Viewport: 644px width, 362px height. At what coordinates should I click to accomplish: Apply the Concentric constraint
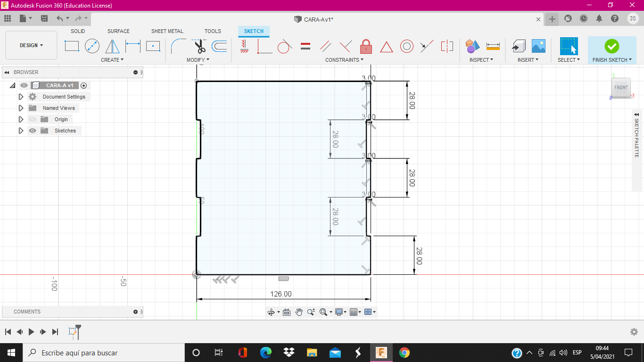pos(407,46)
